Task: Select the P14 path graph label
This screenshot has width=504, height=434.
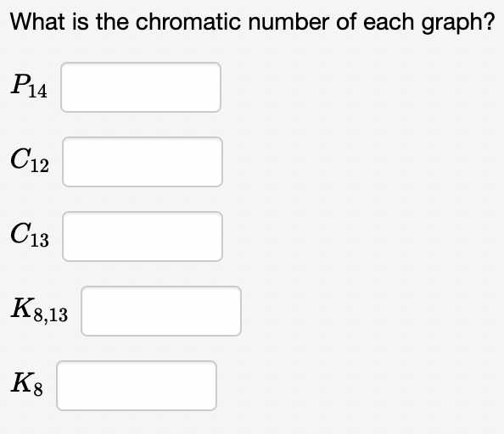Action: [x=29, y=86]
